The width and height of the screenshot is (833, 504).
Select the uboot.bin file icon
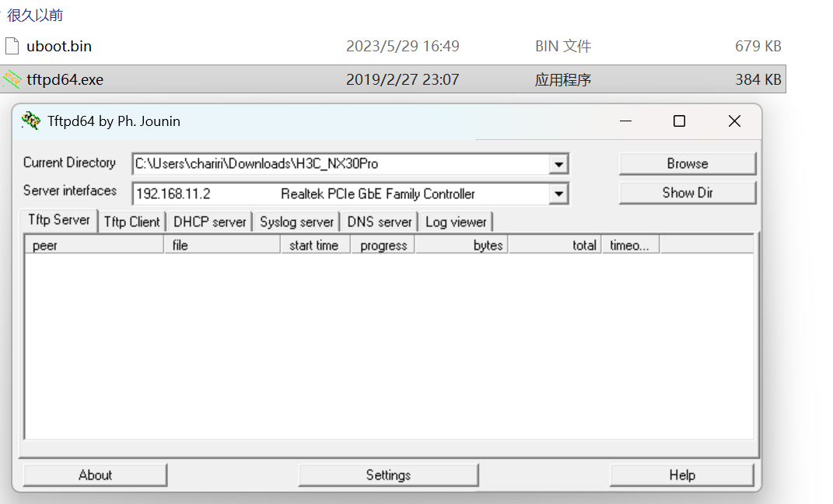12,46
